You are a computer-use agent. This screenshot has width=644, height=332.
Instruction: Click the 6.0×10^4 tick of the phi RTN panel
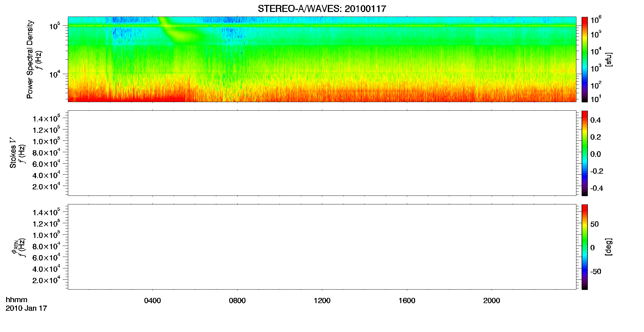click(x=46, y=257)
